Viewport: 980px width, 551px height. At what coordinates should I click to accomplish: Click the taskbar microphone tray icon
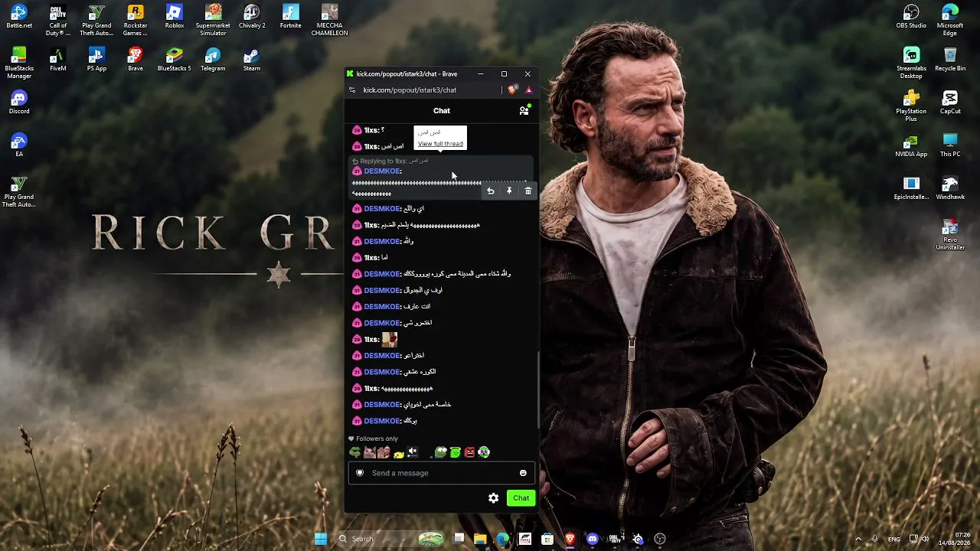point(875,539)
